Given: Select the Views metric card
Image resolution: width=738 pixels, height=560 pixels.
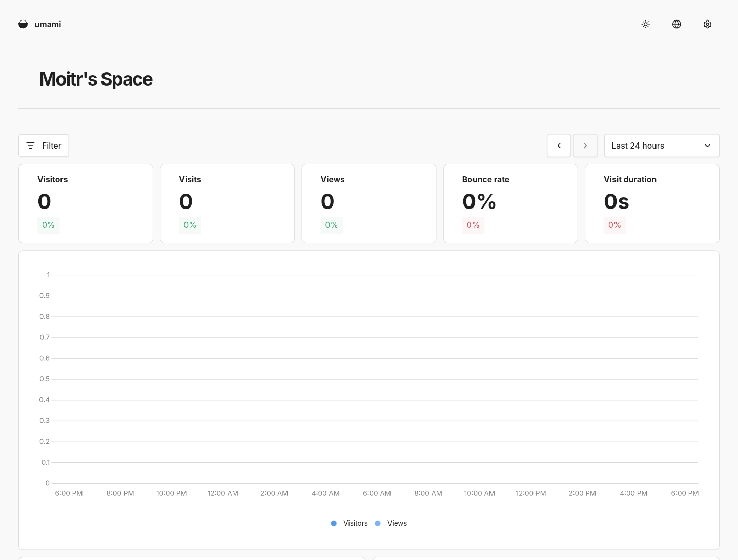Looking at the screenshot, I should [368, 203].
